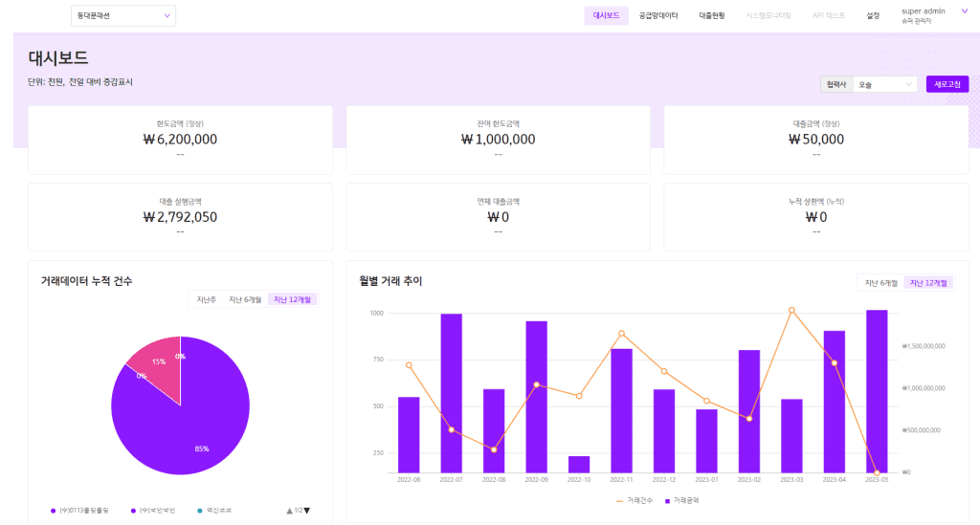Click the legend previous-page up arrow
Viewport: 980px width, 525px height.
(289, 511)
